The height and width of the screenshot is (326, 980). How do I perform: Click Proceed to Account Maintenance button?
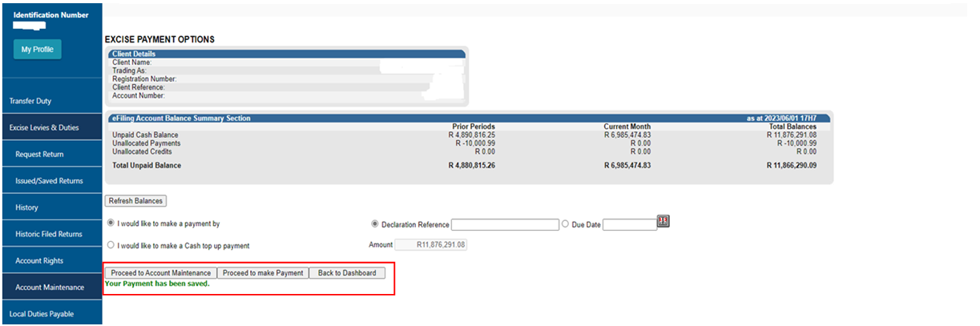click(x=160, y=273)
